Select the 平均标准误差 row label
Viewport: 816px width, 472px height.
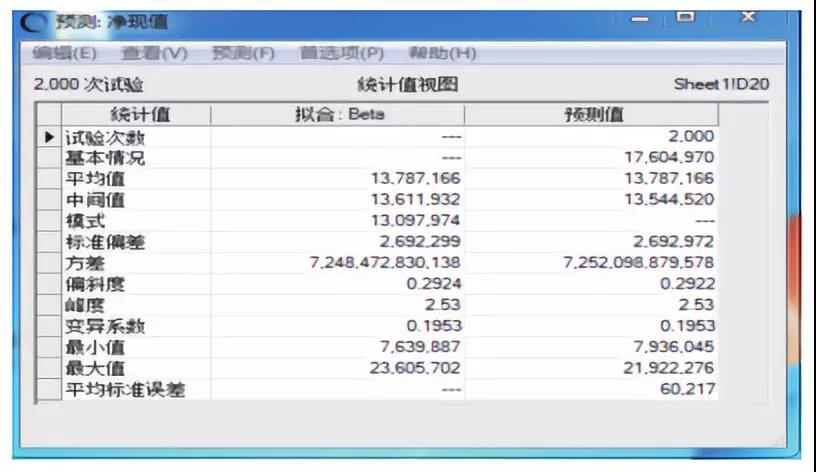click(x=112, y=388)
